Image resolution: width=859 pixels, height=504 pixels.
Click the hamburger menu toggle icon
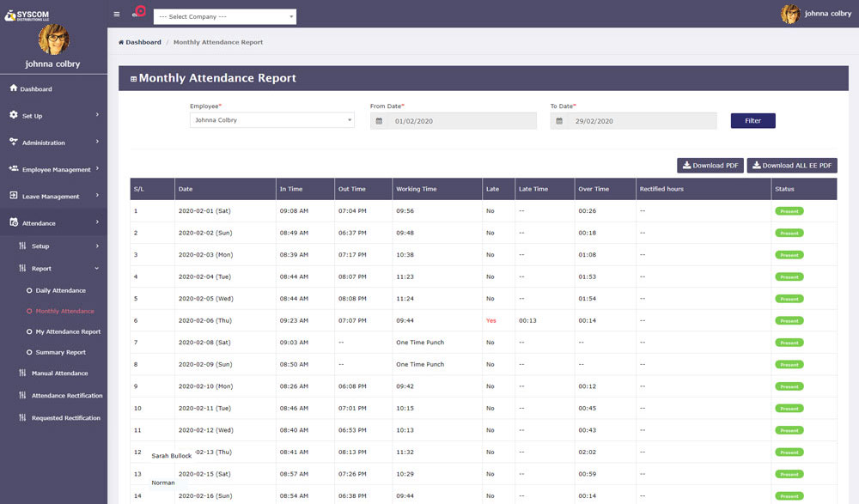(117, 14)
